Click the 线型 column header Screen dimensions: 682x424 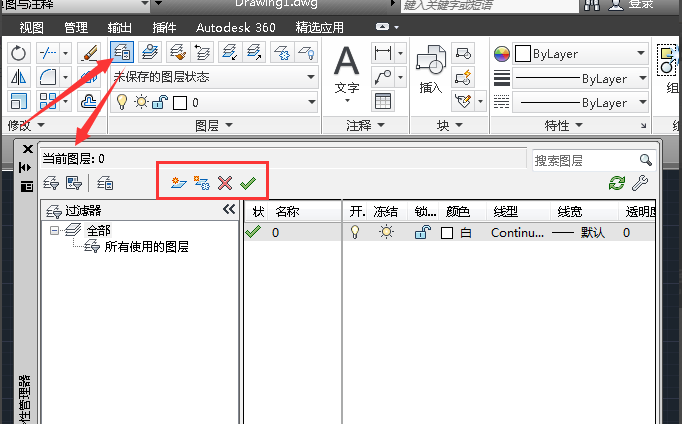coord(505,212)
